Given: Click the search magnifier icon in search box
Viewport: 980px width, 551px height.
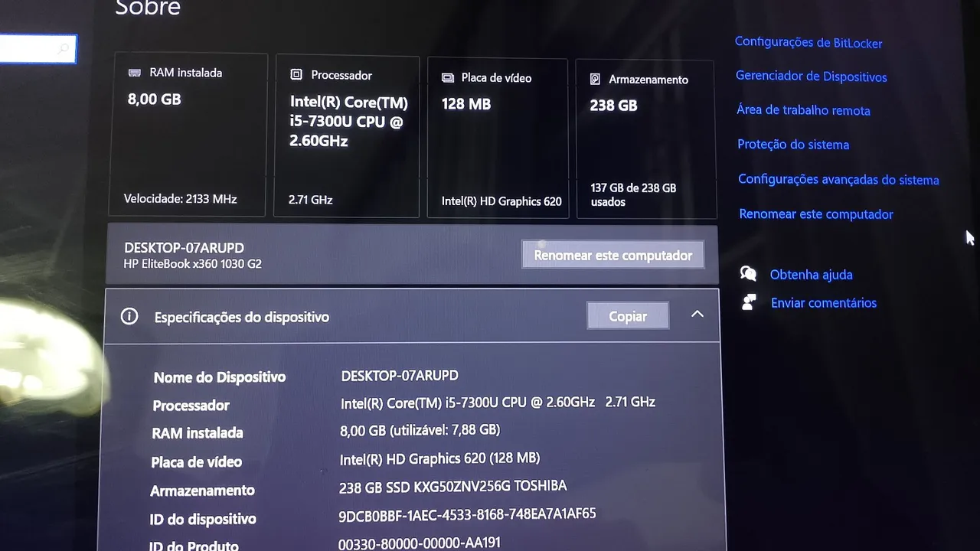Looking at the screenshot, I should point(64,50).
